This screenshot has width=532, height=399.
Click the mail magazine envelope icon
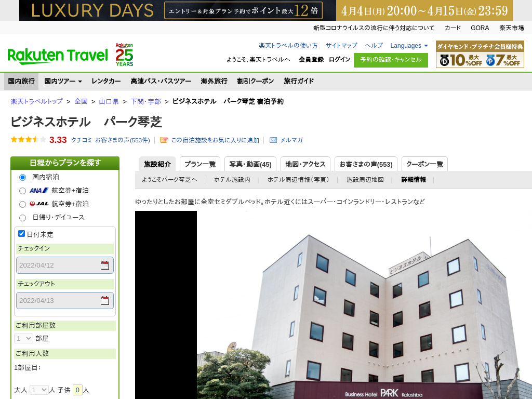(273, 140)
